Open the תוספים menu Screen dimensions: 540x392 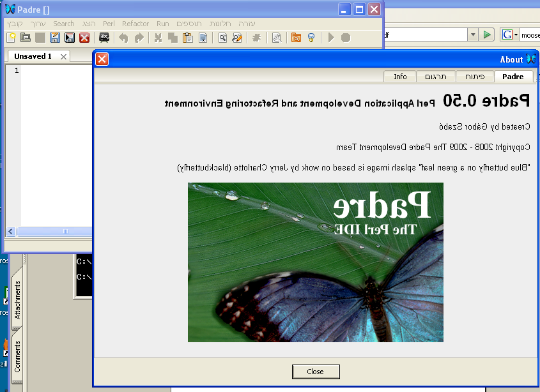189,24
